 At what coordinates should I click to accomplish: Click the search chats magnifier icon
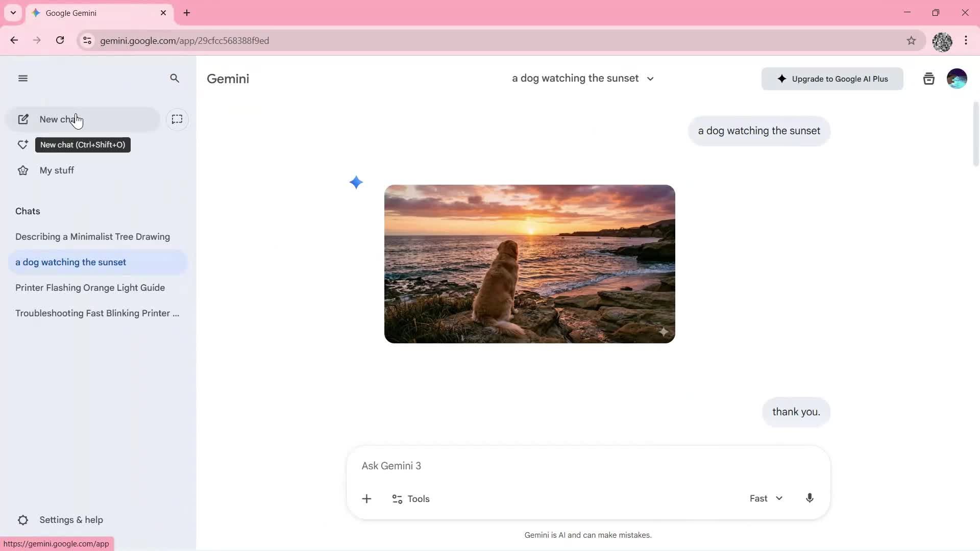coord(175,78)
